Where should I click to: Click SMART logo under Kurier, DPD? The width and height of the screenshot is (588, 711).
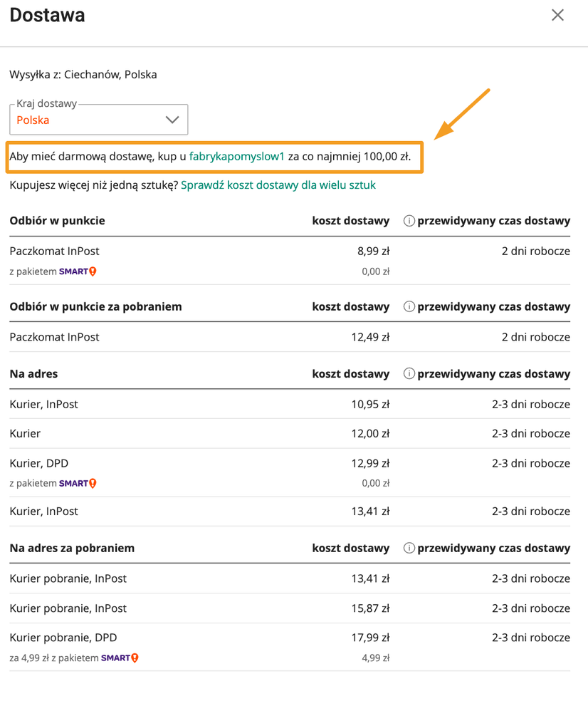click(77, 484)
